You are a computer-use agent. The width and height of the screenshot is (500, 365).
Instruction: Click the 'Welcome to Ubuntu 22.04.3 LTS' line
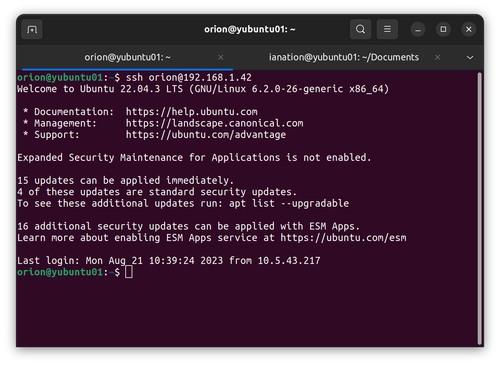tap(203, 89)
